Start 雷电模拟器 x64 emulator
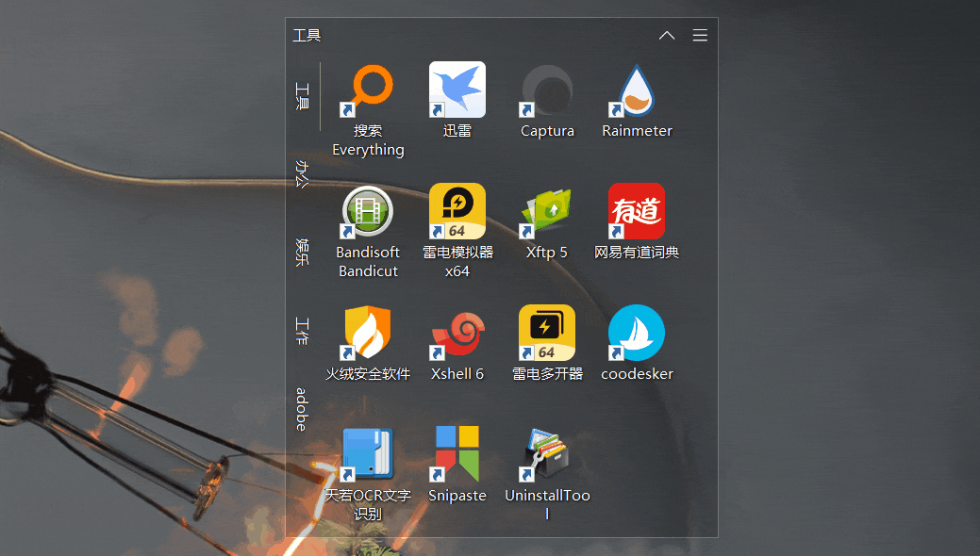 457,210
